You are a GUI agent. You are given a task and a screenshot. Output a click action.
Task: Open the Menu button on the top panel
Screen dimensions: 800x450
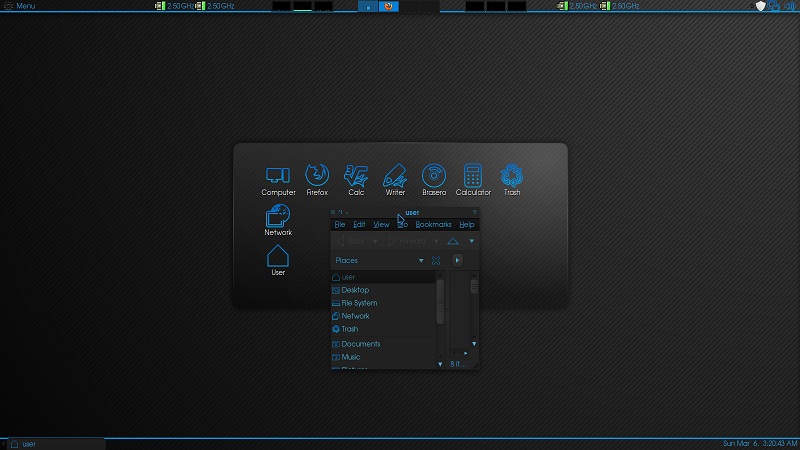(20, 6)
